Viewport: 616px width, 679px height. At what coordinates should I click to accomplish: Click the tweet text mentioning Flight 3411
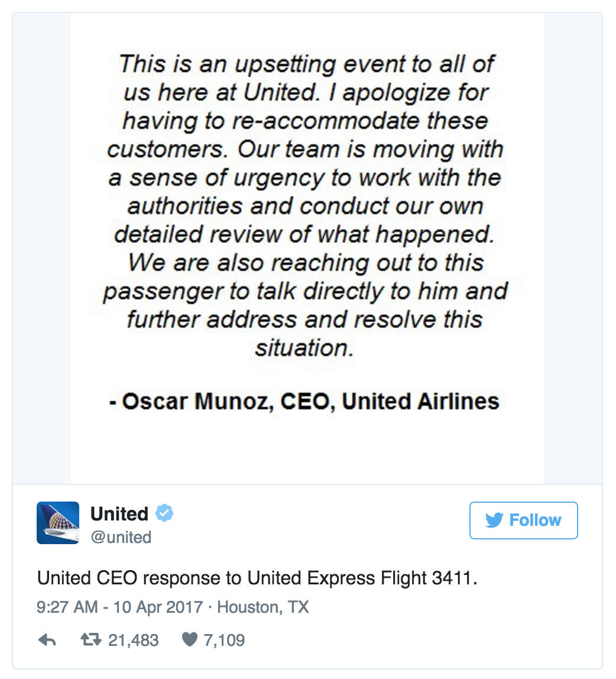(257, 578)
